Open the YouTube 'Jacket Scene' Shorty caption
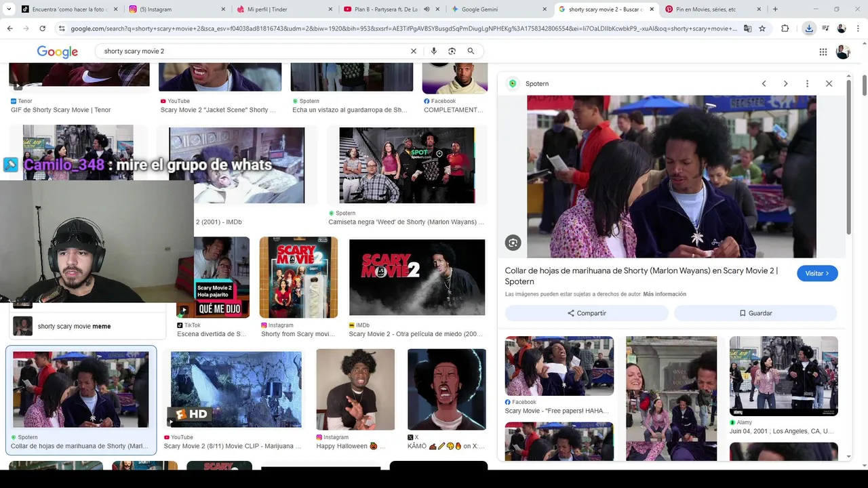 218,110
